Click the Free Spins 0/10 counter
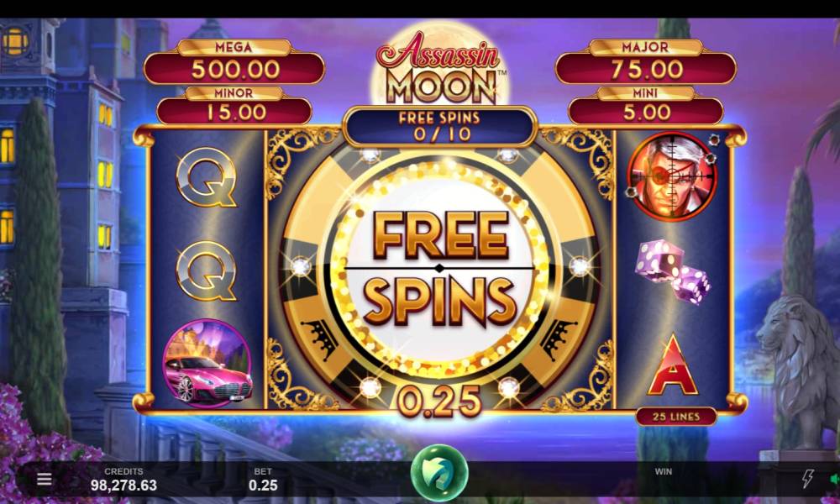This screenshot has height=504, width=840. 439,126
